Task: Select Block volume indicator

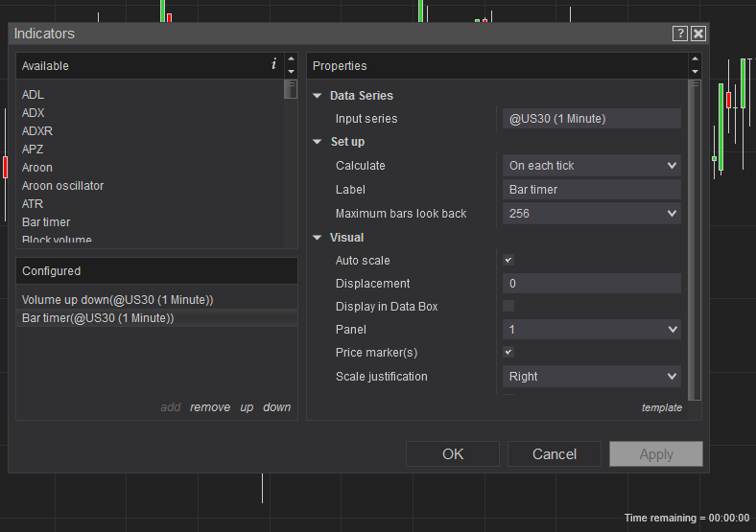Action: coord(57,239)
